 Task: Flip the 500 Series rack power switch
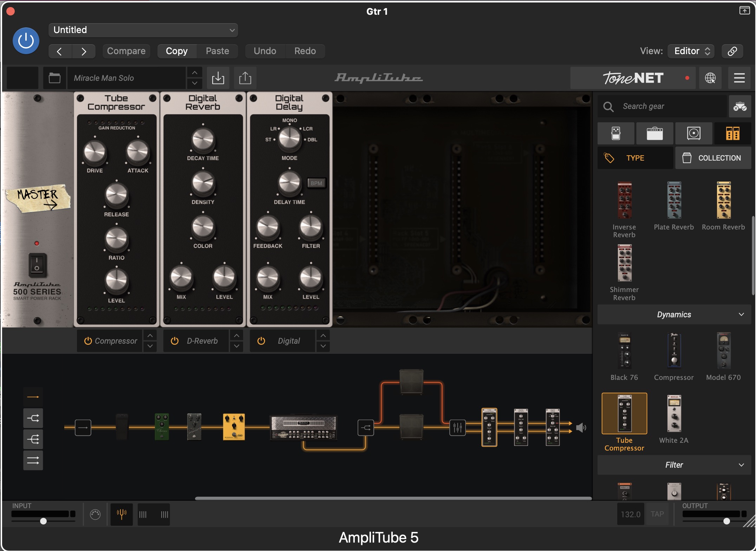[37, 265]
